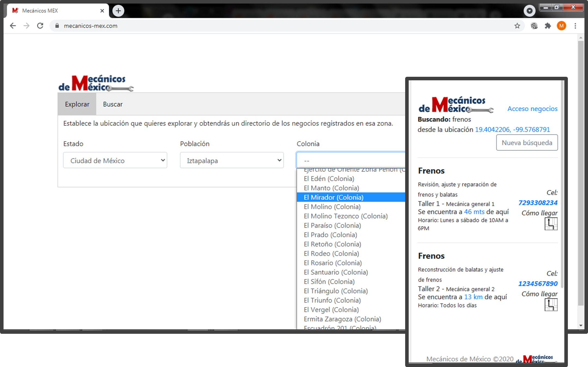Click the Taller 2 - Mecánica general 2 text
This screenshot has width=588, height=367.
(x=456, y=289)
